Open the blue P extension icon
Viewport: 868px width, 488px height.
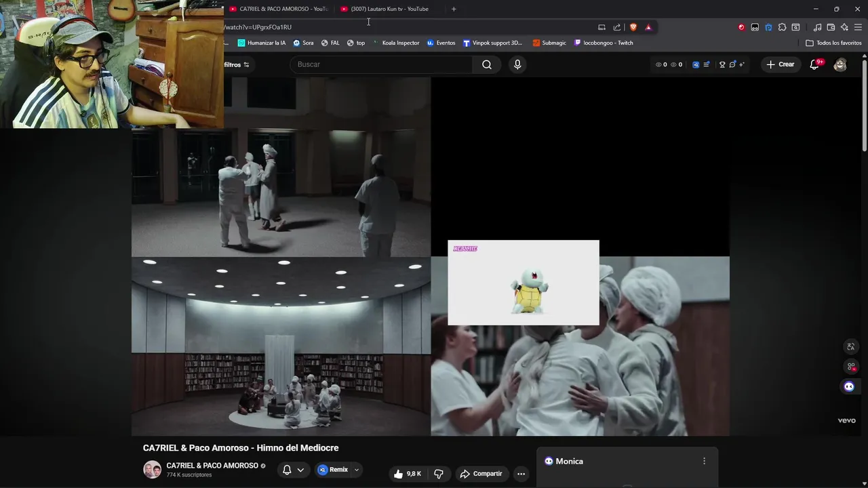[x=768, y=27]
